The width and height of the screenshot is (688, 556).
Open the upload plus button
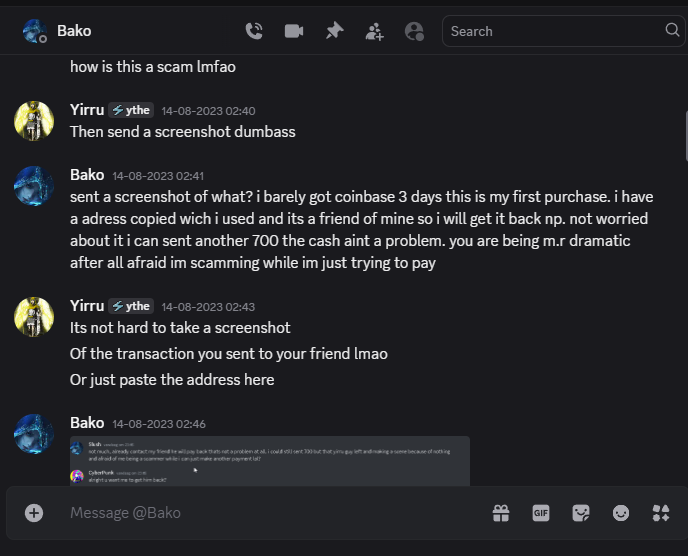[x=34, y=513]
